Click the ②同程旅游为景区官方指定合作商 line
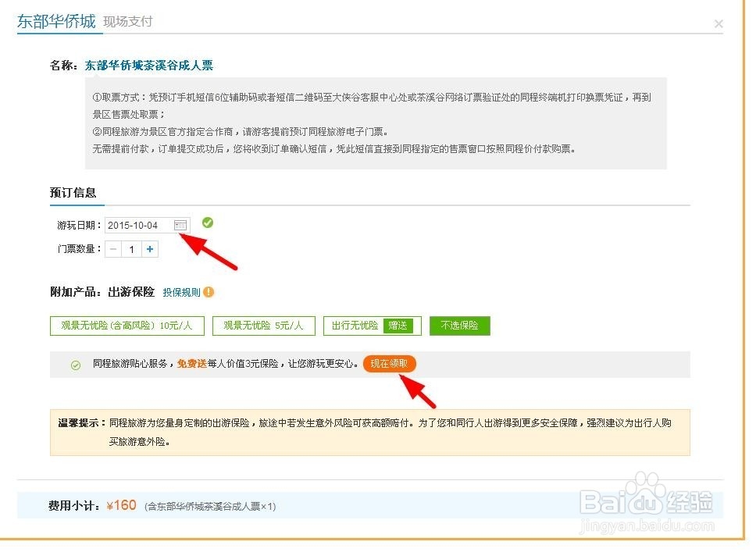 coord(240,132)
